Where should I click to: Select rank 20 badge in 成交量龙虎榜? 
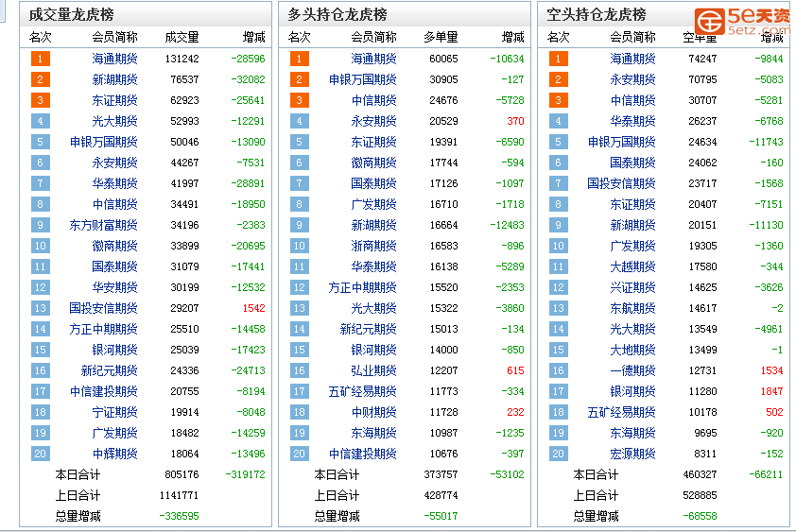[x=40, y=455]
